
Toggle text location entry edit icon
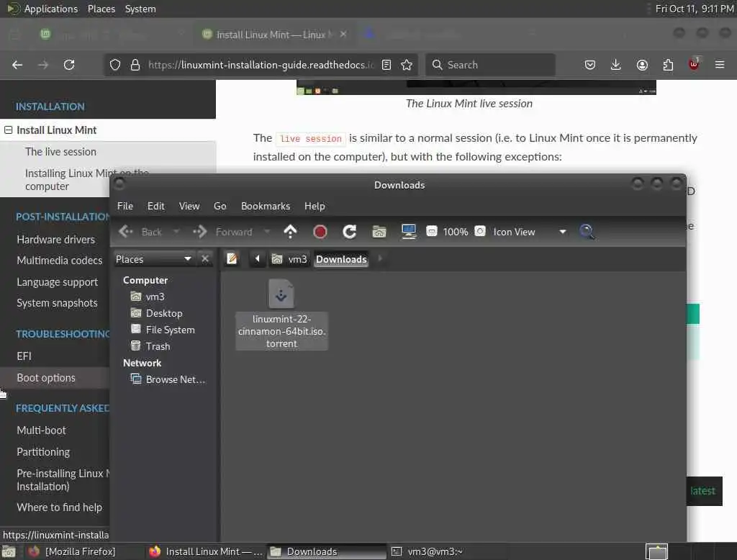point(232,258)
